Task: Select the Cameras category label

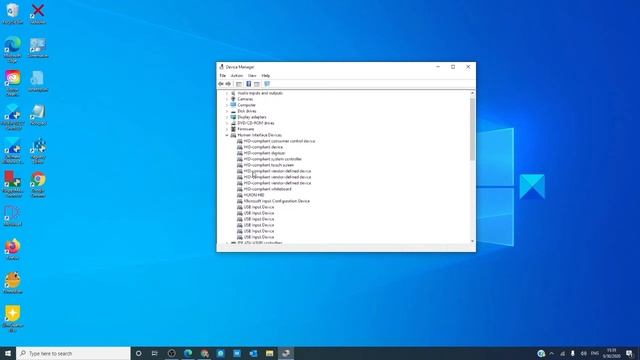Action: pyautogui.click(x=245, y=99)
